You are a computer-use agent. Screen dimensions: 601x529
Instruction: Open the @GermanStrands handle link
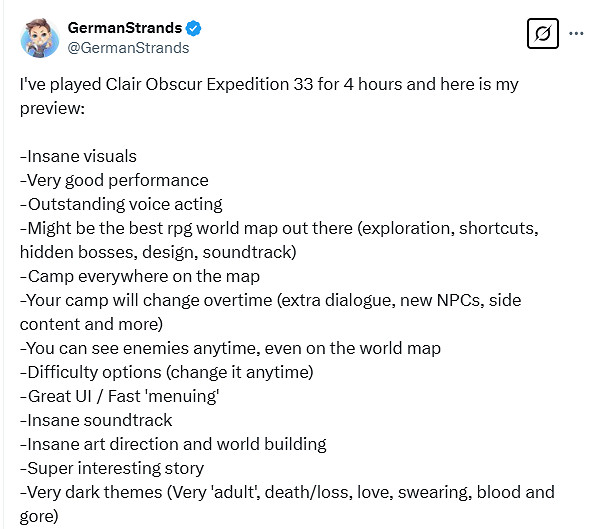pyautogui.click(x=128, y=47)
